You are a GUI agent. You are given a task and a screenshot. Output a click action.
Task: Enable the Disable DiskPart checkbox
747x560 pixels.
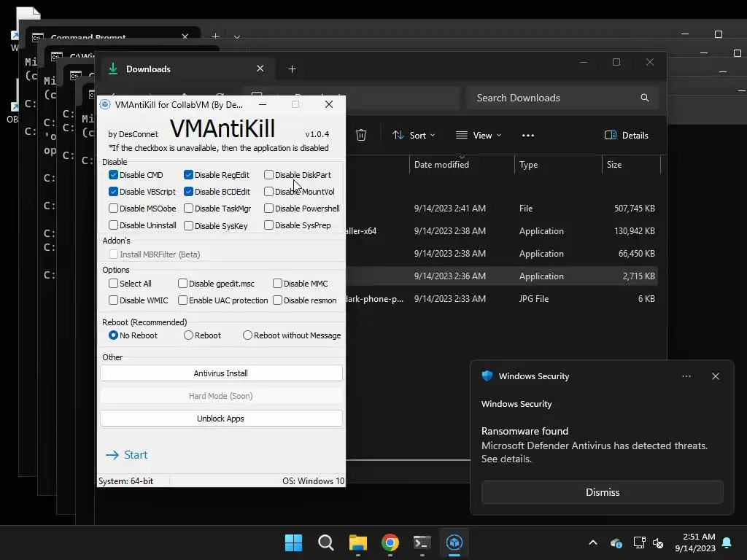click(x=268, y=175)
